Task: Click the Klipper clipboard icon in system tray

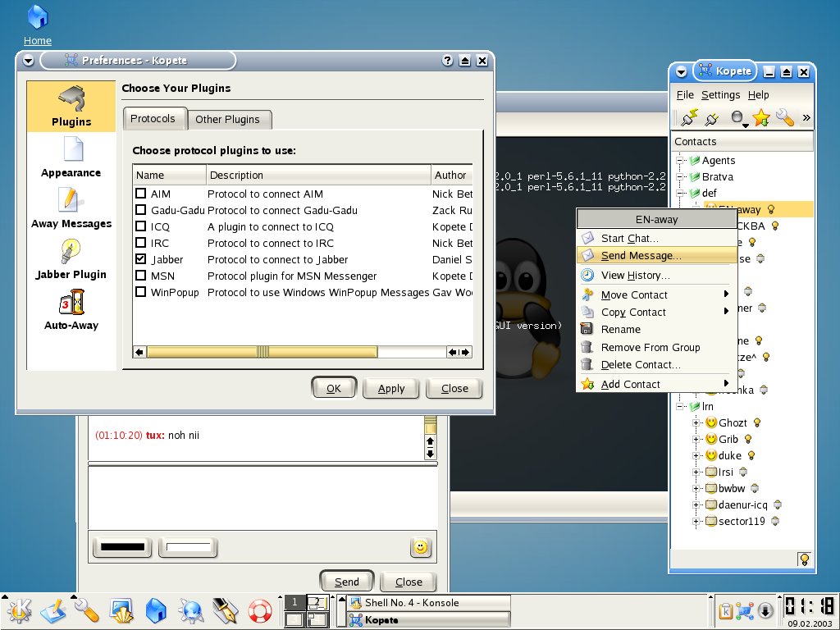Action: point(726,610)
